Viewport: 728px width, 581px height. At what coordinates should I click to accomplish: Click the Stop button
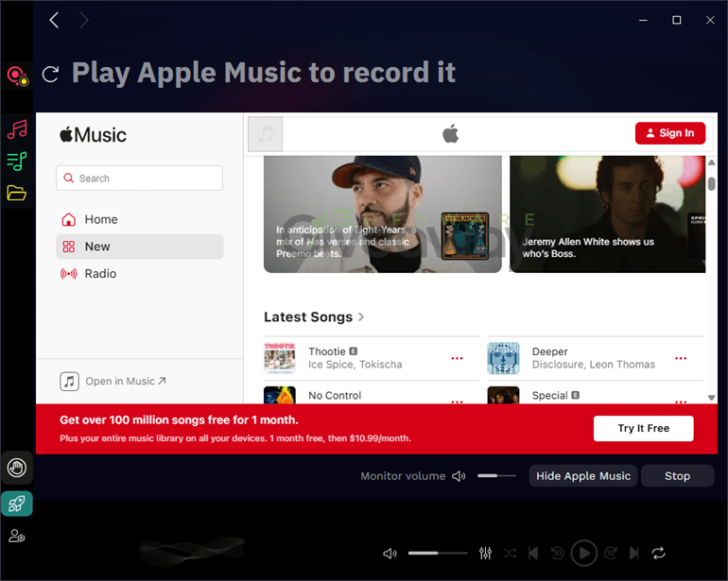[677, 476]
